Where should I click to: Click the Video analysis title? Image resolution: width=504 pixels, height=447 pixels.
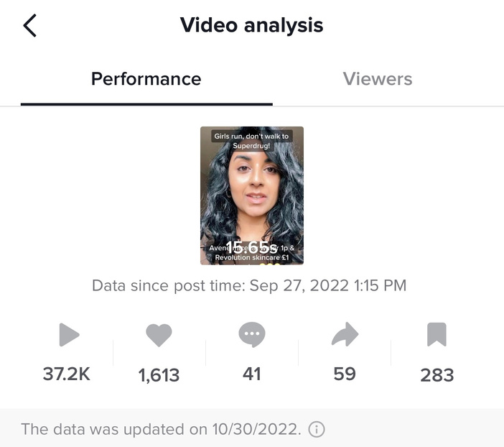point(251,26)
